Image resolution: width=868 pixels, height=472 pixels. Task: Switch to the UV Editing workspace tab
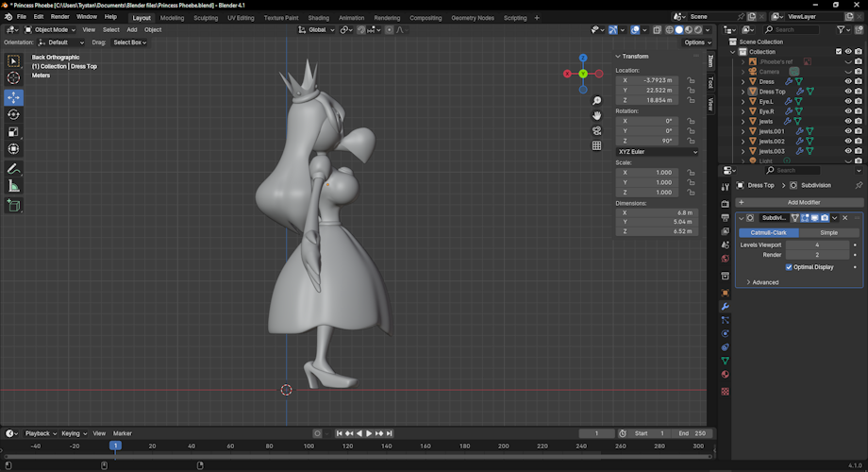coord(241,18)
